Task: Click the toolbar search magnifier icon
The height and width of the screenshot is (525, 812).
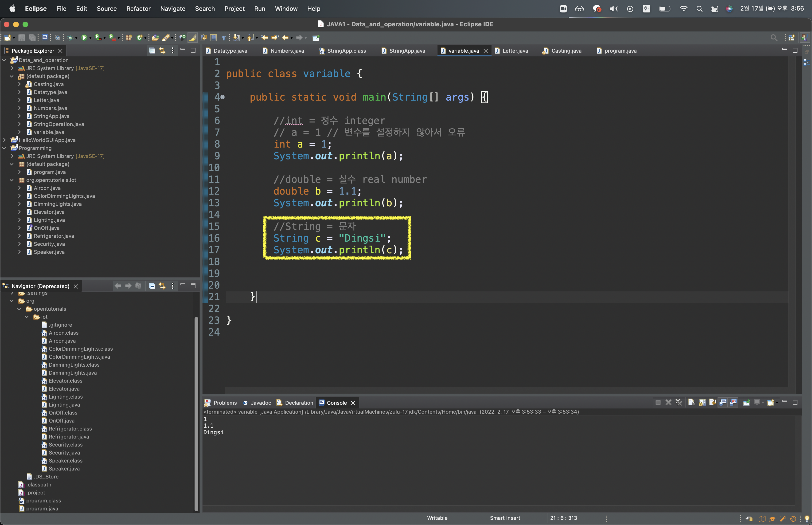Action: pyautogui.click(x=774, y=38)
